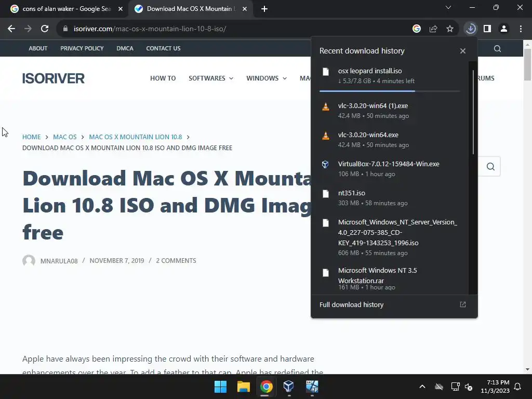This screenshot has height=399, width=532.
Task: Click the VirtualBox installer cube icon
Action: click(x=325, y=165)
